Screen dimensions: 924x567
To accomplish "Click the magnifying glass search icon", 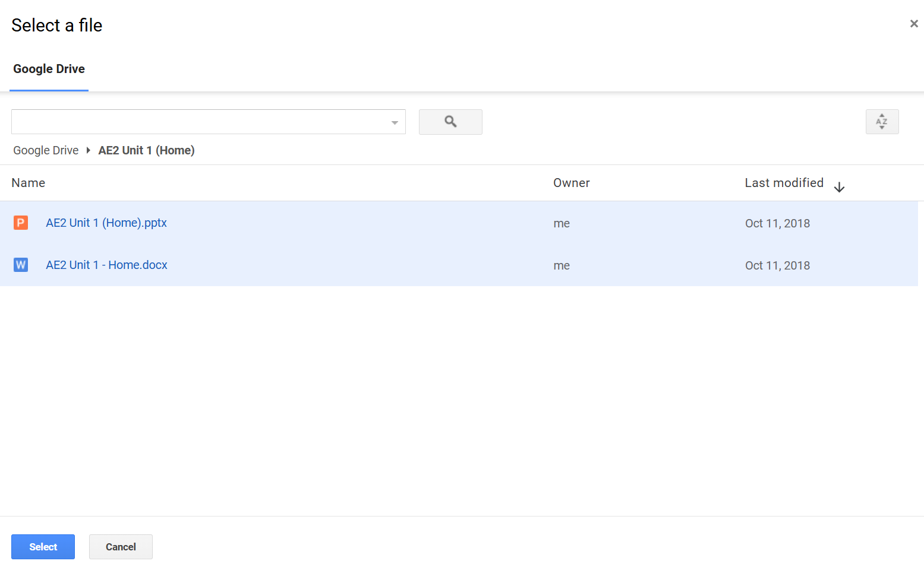I will tap(450, 122).
